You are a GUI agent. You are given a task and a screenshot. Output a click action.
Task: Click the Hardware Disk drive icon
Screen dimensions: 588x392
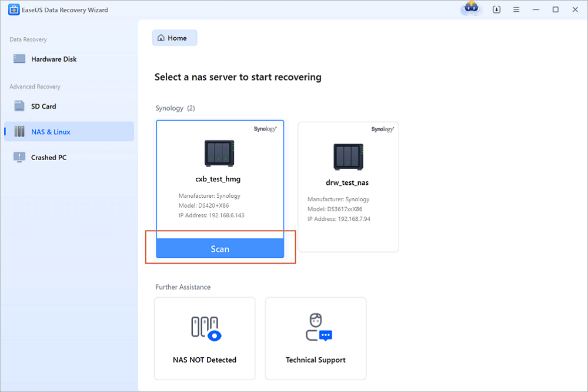tap(19, 59)
